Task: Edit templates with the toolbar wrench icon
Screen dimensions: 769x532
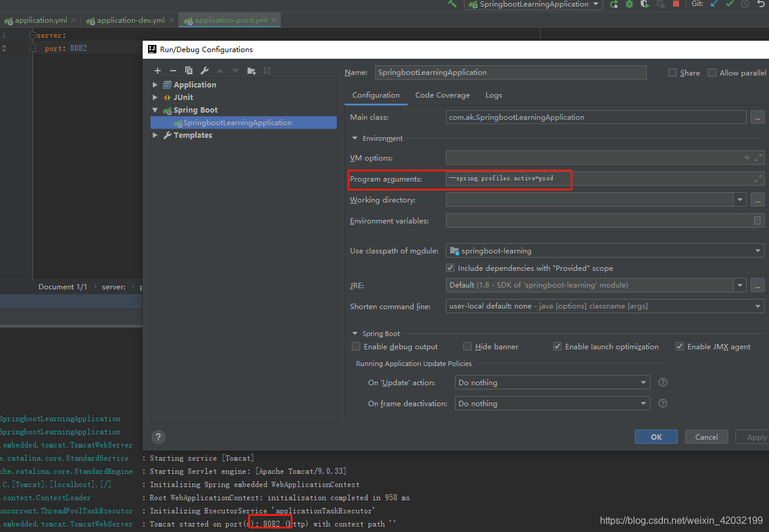Action: 204,71
